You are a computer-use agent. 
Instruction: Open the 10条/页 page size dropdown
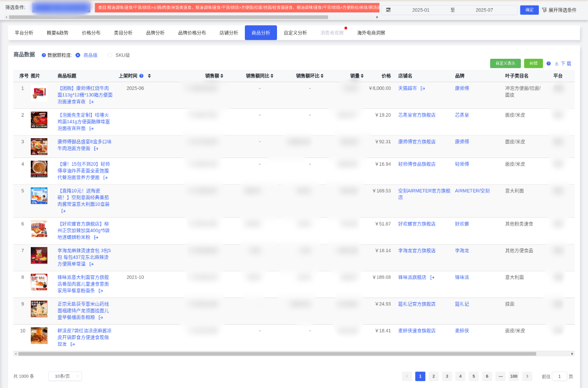(65, 376)
